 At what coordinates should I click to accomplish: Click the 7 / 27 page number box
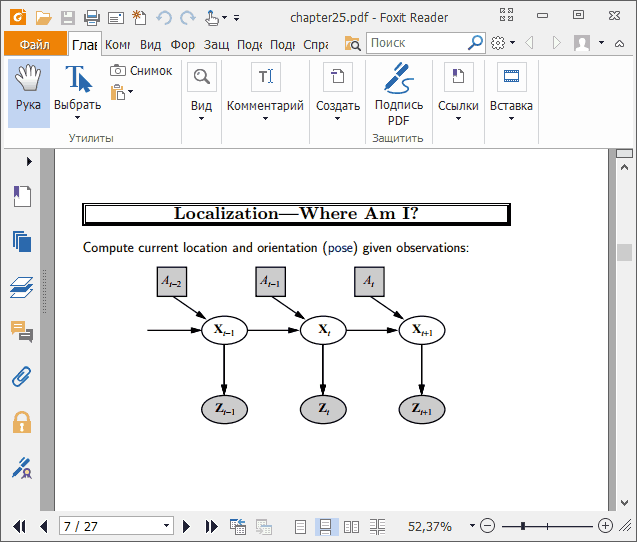pyautogui.click(x=116, y=526)
